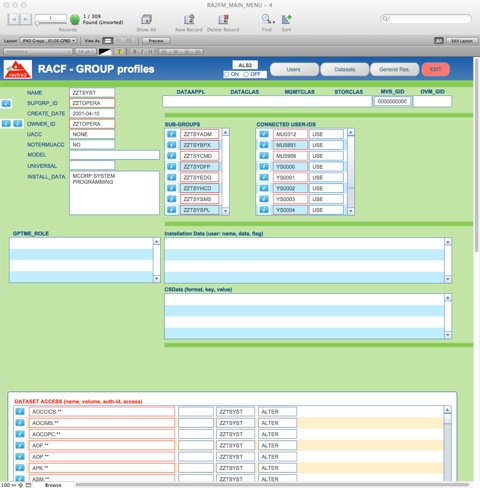Click the MVS_GID field 0000000000

point(392,101)
